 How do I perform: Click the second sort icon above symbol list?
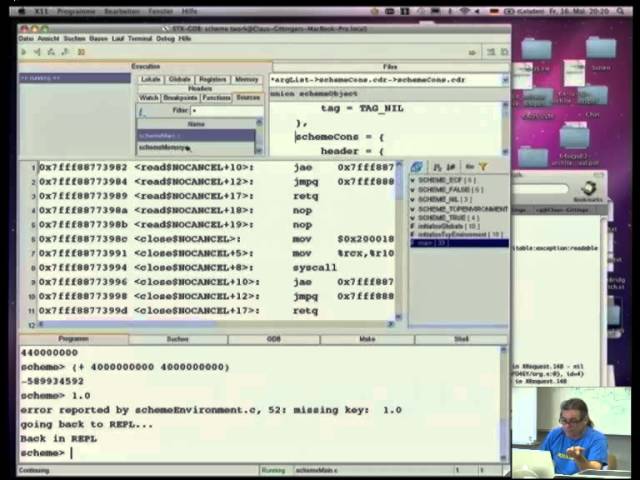pos(451,167)
